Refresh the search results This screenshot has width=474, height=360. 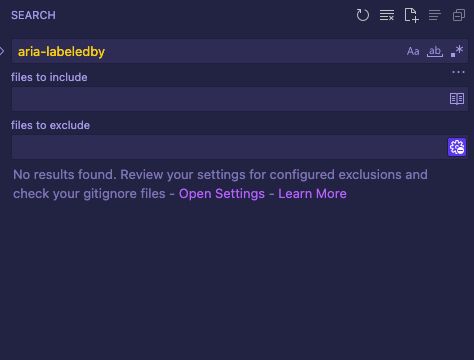(x=363, y=15)
